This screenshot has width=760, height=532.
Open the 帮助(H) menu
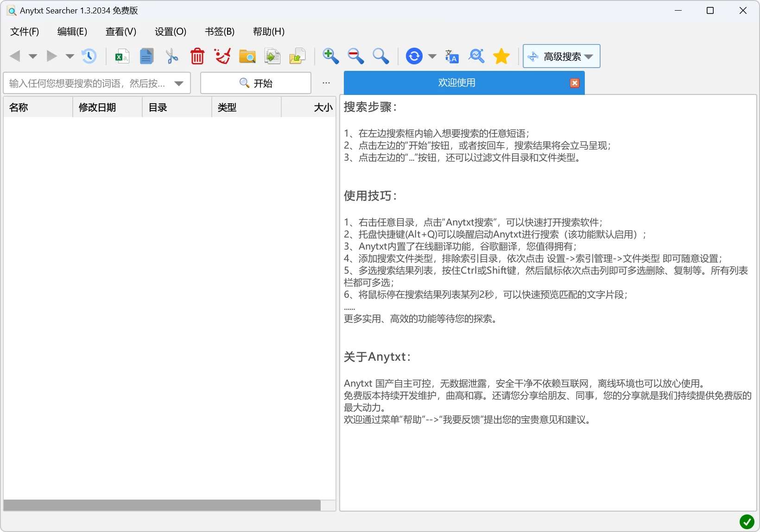[269, 31]
